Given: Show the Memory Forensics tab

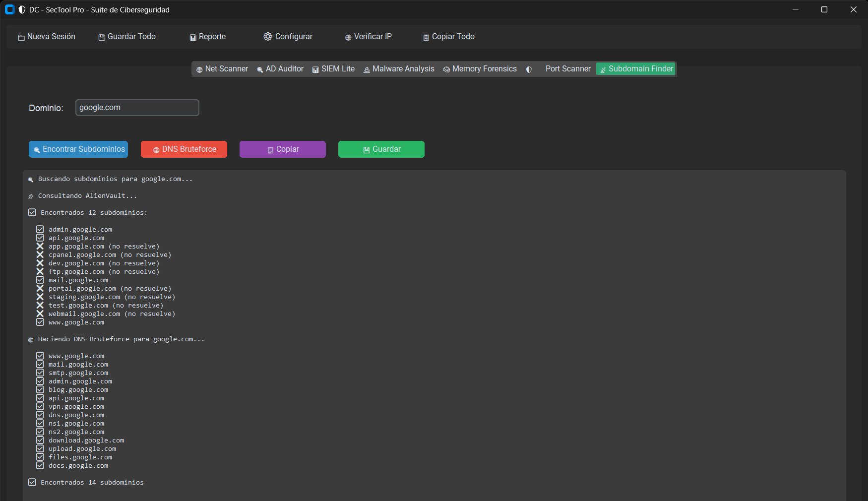Looking at the screenshot, I should pyautogui.click(x=480, y=69).
